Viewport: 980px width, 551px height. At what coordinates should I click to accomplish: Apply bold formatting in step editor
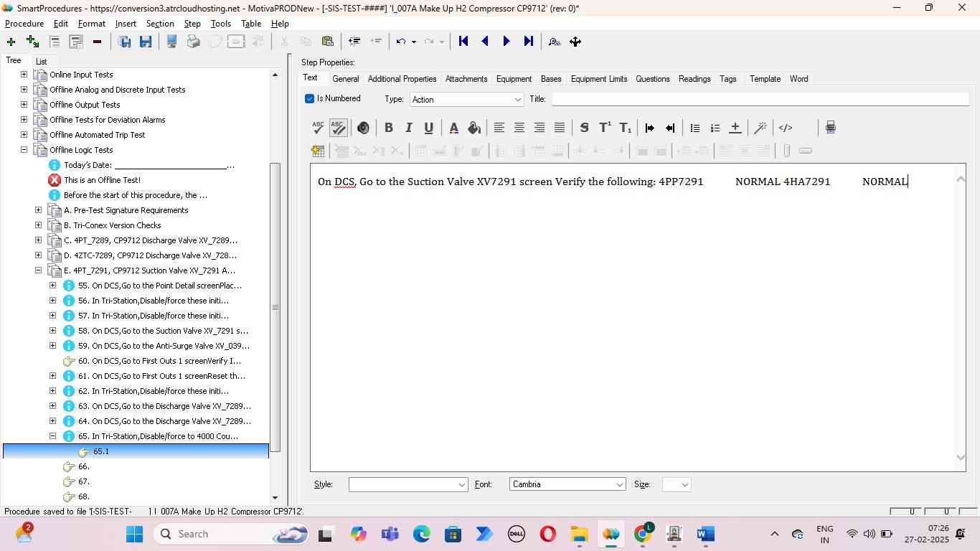[x=389, y=128]
